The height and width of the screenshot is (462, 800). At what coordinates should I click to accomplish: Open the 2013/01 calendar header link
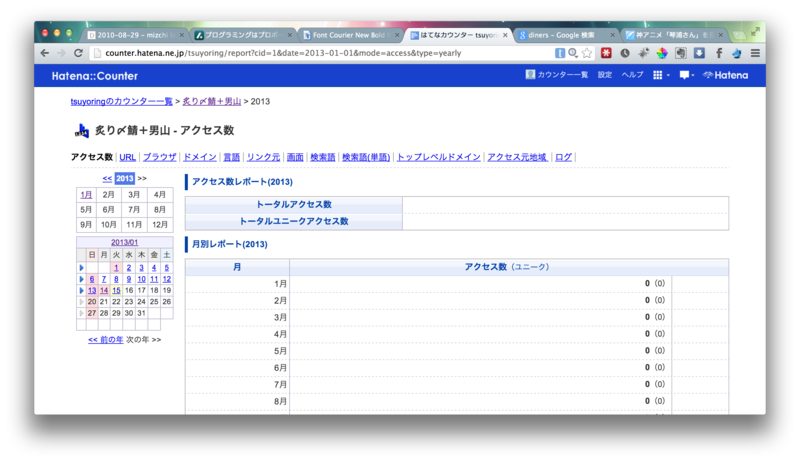pyautogui.click(x=124, y=242)
